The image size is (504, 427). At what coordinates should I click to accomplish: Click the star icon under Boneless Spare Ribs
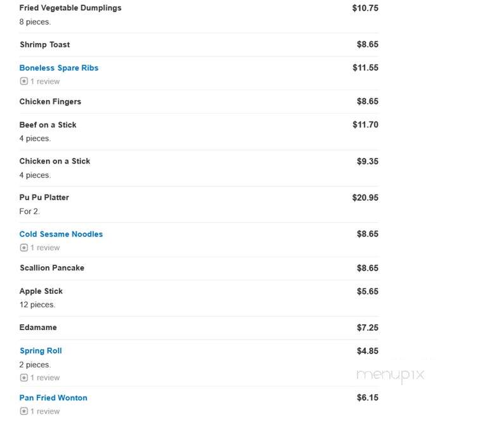click(24, 81)
